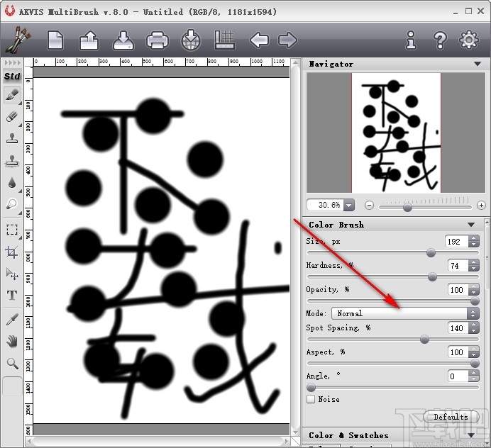
Task: Select the Hand tool
Action: (x=12, y=342)
